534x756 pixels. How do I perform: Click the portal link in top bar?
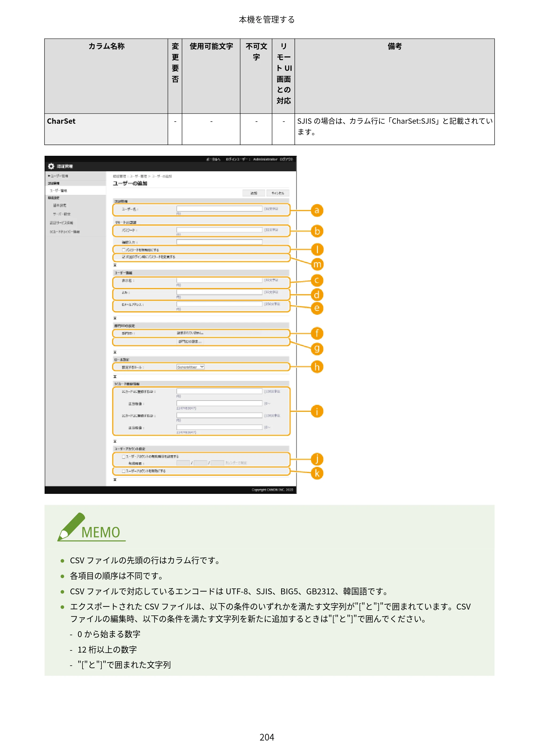pyautogui.click(x=213, y=159)
